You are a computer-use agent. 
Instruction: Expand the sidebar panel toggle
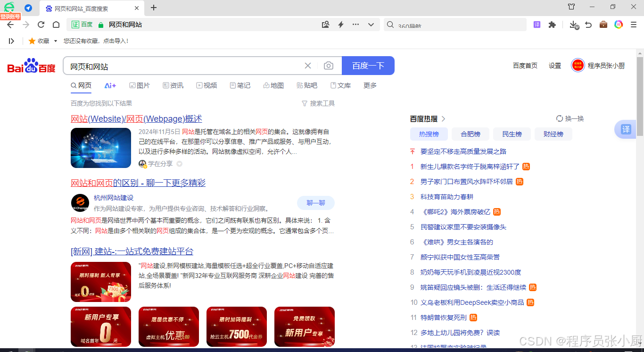coord(11,41)
